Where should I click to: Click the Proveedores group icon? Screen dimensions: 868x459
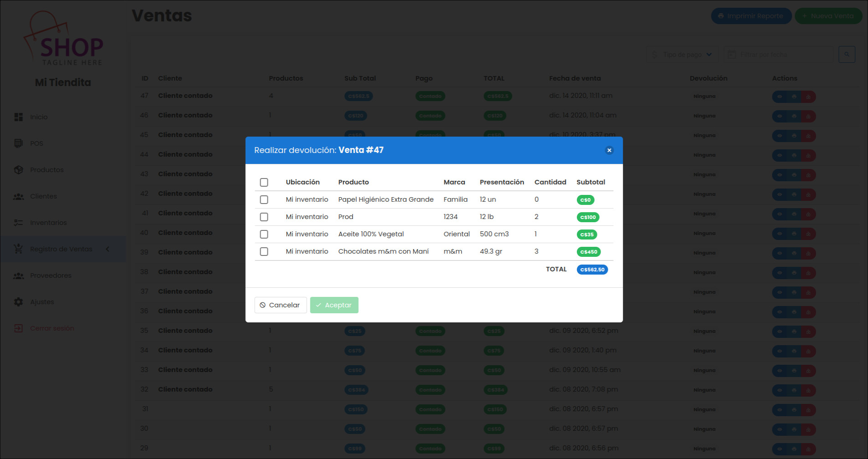click(x=18, y=275)
